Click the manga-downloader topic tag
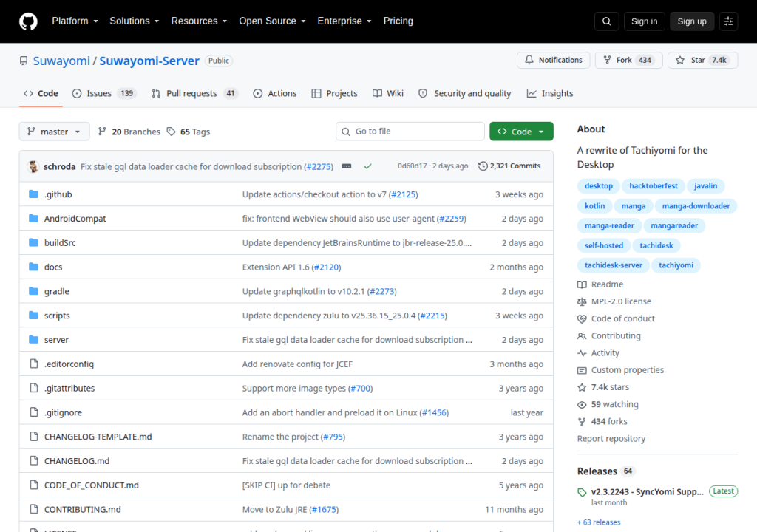 click(x=696, y=205)
